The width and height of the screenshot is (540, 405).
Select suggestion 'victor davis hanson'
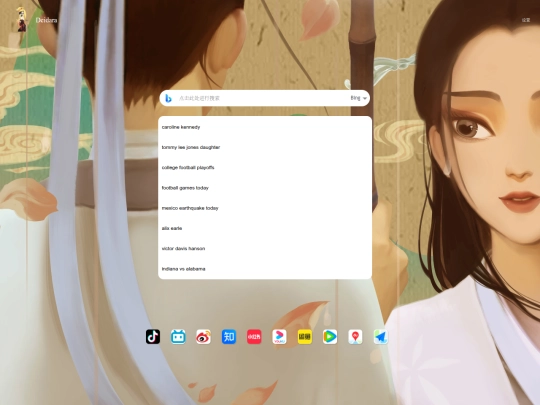pyautogui.click(x=265, y=249)
